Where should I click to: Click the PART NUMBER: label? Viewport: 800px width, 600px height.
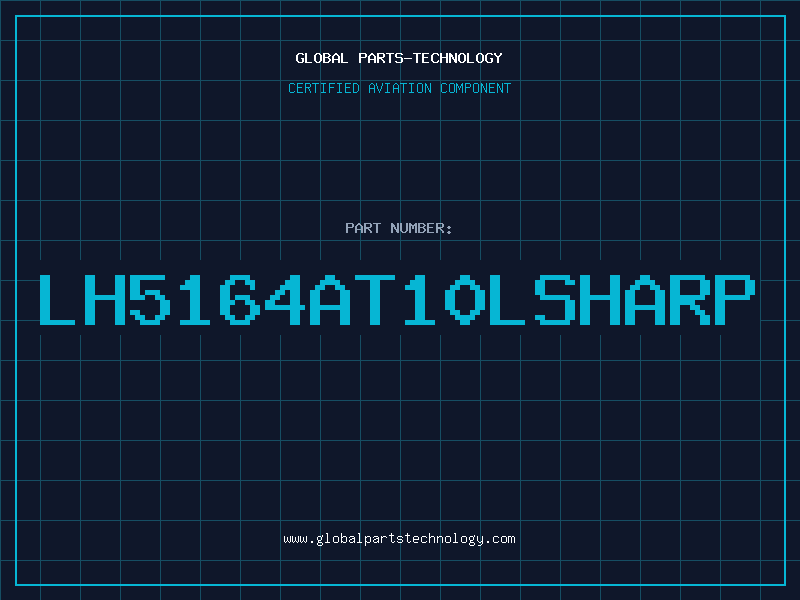(399, 228)
